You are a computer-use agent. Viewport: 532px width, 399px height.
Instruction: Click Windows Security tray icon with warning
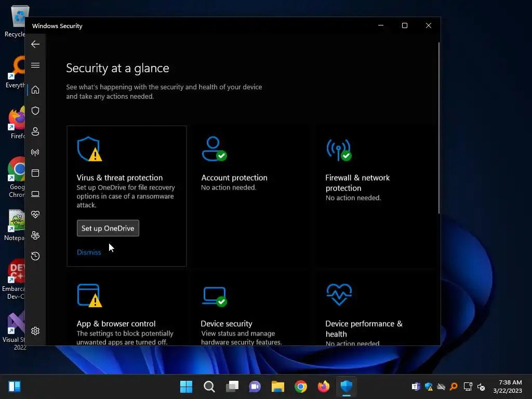point(429,387)
